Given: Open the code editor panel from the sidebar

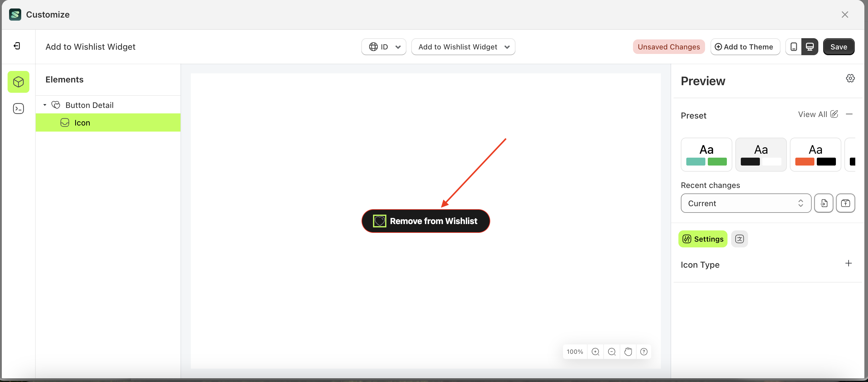Looking at the screenshot, I should tap(18, 109).
